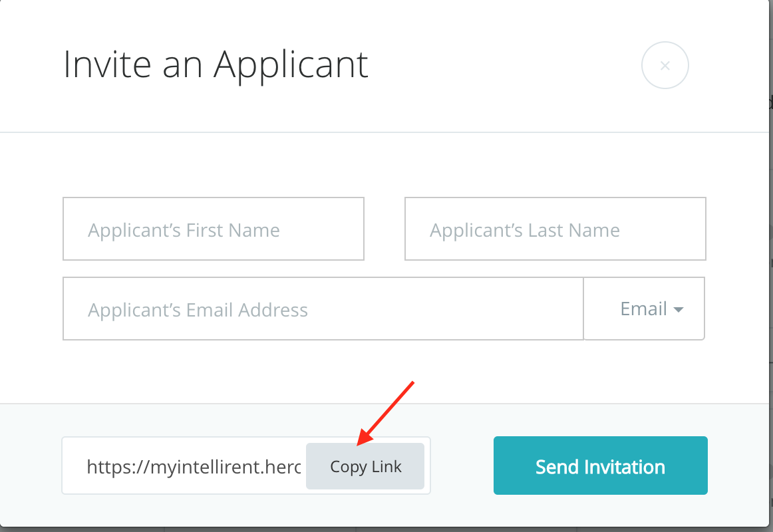Close the Invite an Applicant dialog
The height and width of the screenshot is (532, 773).
(x=665, y=65)
